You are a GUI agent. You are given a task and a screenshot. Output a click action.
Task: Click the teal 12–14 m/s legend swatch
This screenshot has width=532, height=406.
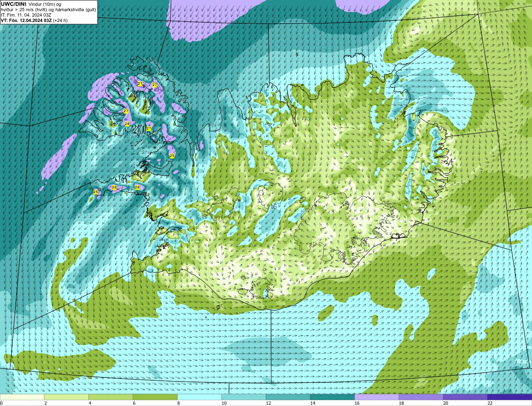click(x=288, y=397)
